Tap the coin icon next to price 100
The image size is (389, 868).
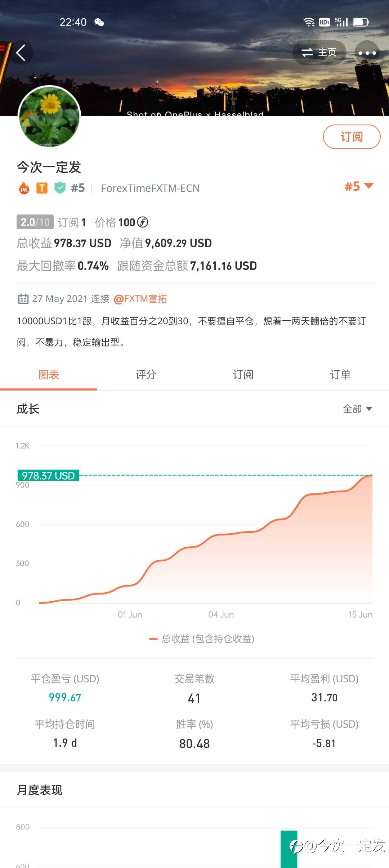(143, 222)
